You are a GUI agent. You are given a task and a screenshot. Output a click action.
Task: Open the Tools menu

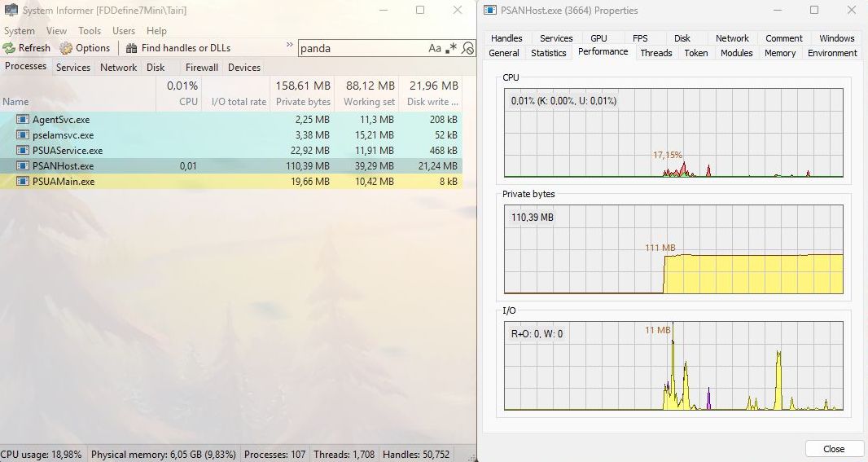(90, 31)
